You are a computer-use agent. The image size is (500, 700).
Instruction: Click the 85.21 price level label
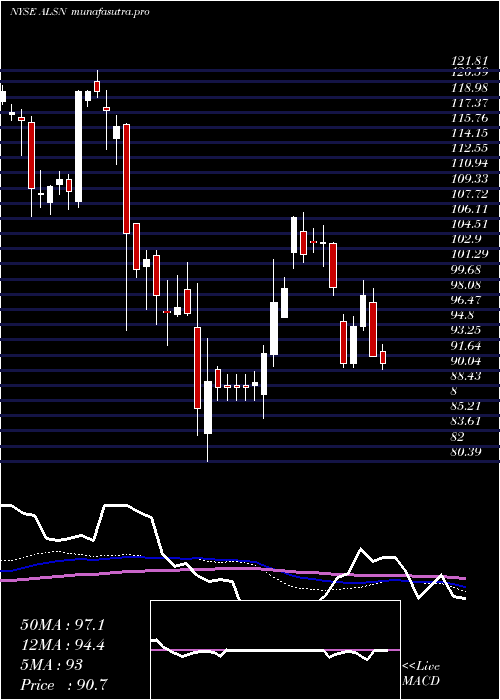(466, 406)
